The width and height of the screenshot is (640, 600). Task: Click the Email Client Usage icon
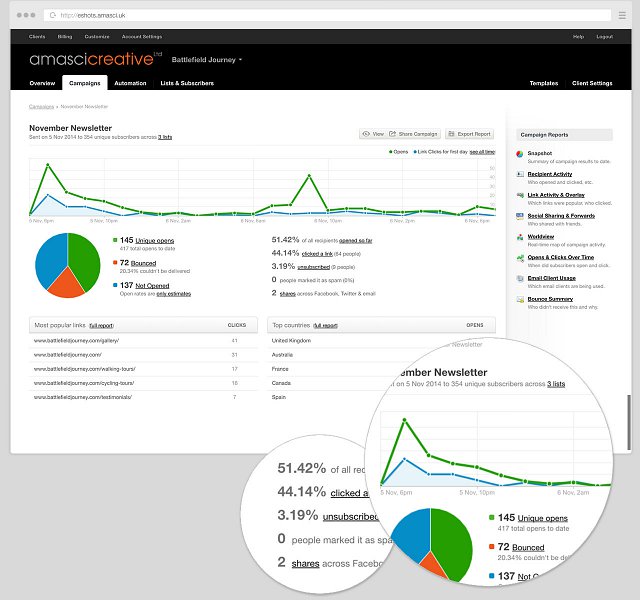[520, 278]
